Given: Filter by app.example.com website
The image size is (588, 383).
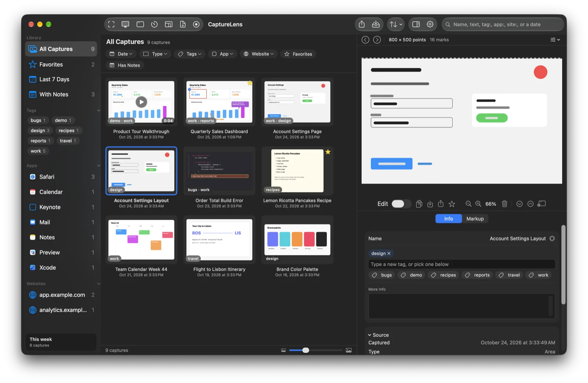Looking at the screenshot, I should (x=61, y=295).
